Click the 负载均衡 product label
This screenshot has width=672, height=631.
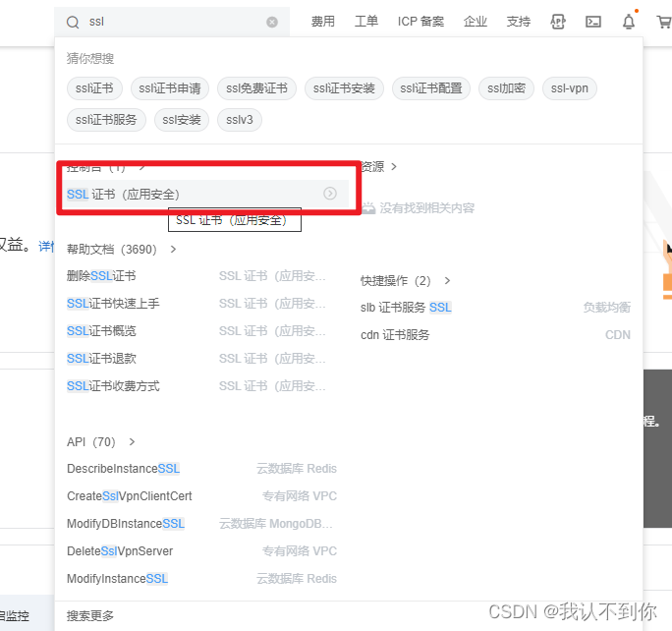click(x=606, y=308)
